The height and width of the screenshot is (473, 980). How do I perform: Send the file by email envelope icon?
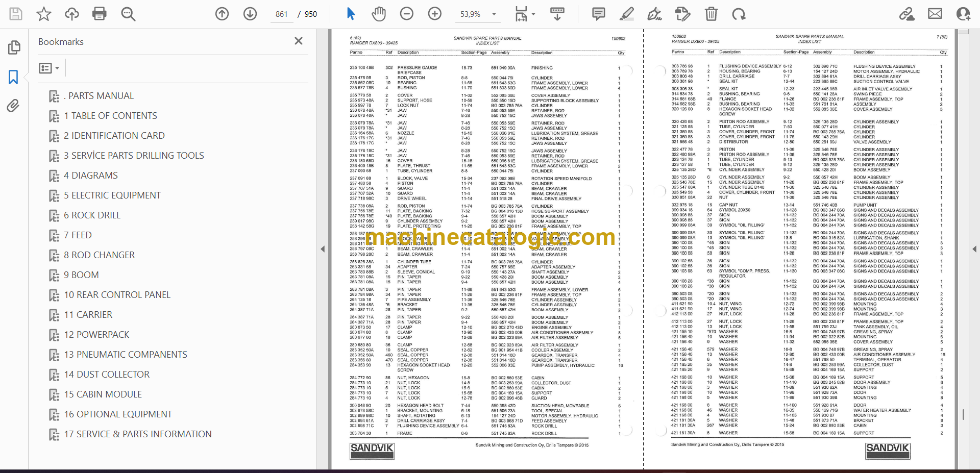pos(935,14)
